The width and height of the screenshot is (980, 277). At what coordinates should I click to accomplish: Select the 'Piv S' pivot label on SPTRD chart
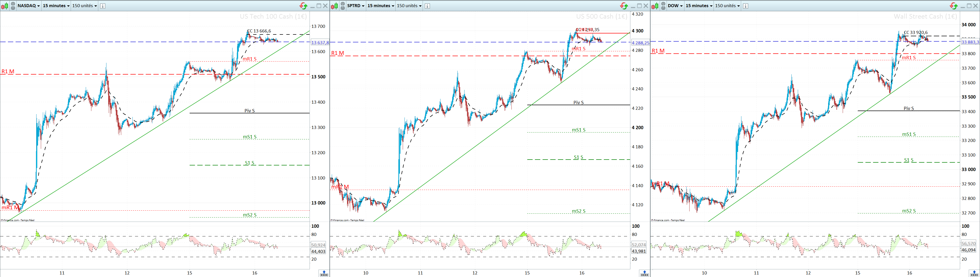578,102
